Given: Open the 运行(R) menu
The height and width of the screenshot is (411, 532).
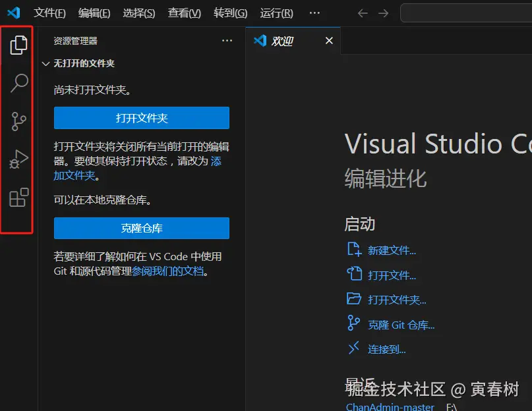Looking at the screenshot, I should pos(276,13).
